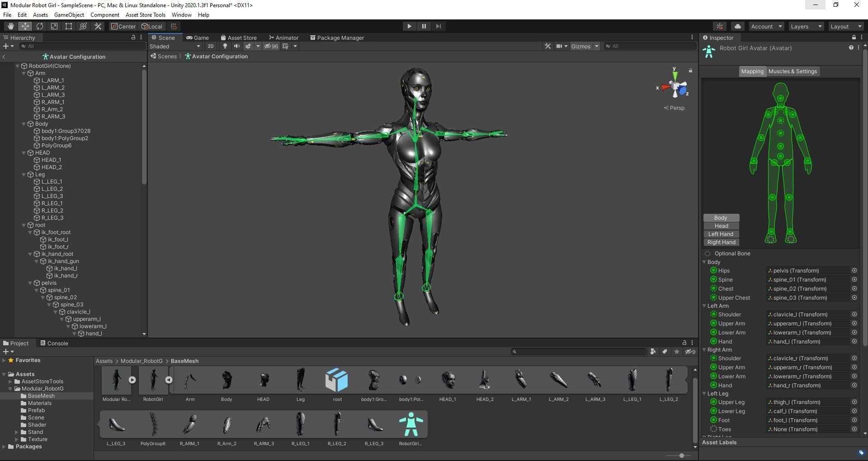Switch to the Package Manager tab
The image size is (868, 461).
click(337, 38)
